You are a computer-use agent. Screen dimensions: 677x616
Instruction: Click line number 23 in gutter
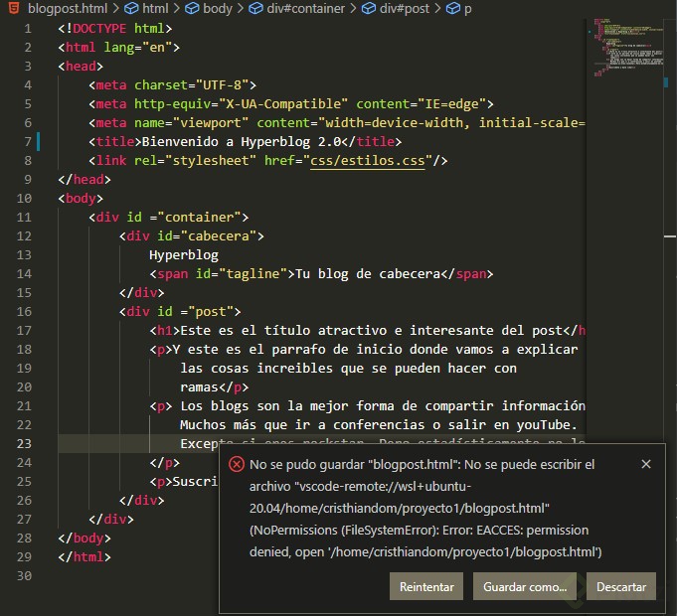pos(24,443)
